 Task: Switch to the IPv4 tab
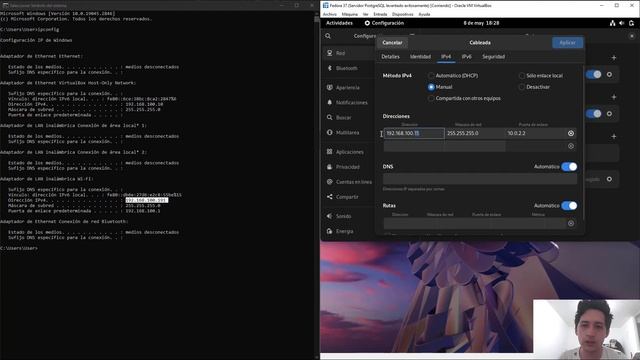(x=446, y=57)
